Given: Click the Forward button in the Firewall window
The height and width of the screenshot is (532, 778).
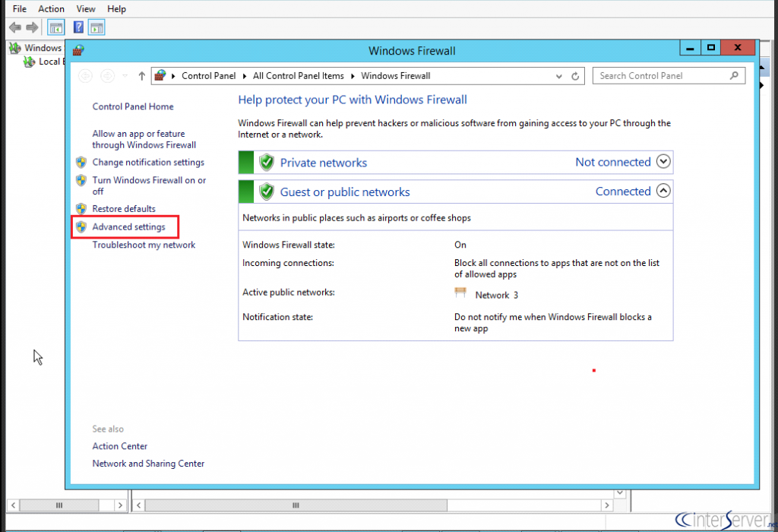Looking at the screenshot, I should pyautogui.click(x=107, y=76).
